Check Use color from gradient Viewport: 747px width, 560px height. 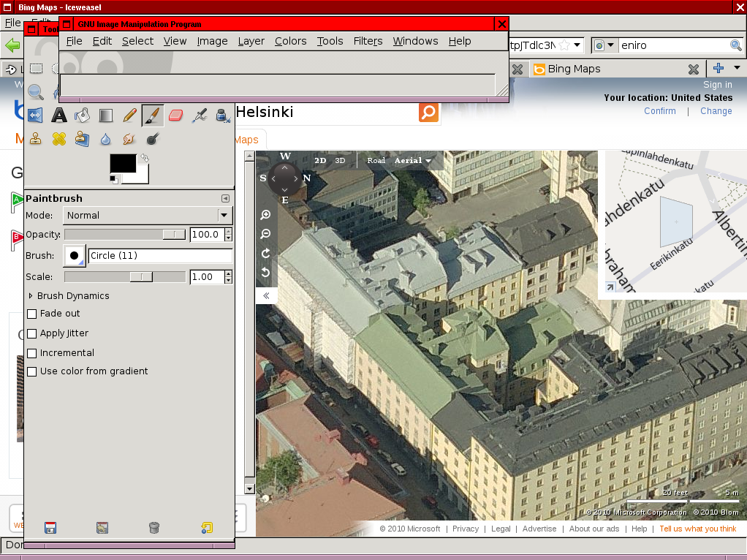[32, 371]
